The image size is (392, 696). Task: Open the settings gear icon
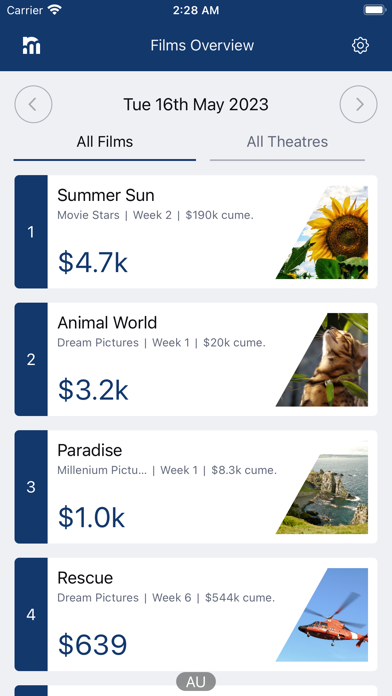coord(360,46)
